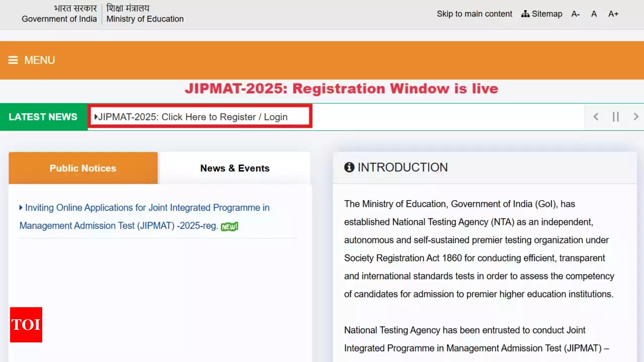Switch to News & Events tab

pyautogui.click(x=235, y=168)
